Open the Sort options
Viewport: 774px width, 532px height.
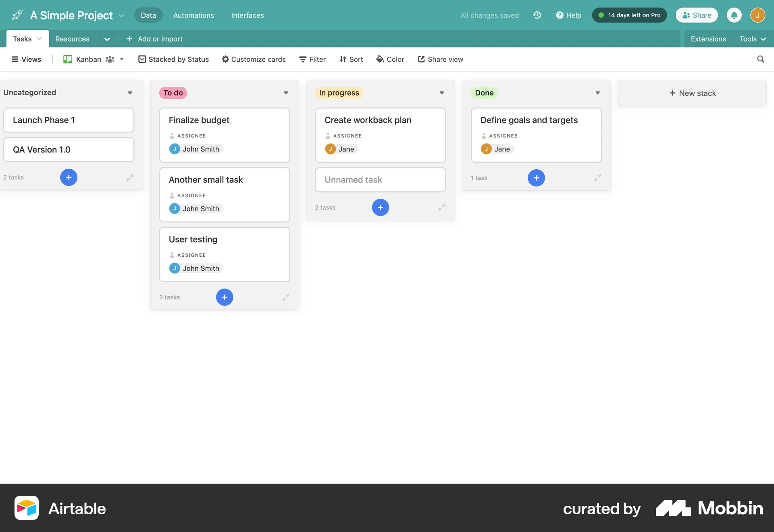(351, 59)
